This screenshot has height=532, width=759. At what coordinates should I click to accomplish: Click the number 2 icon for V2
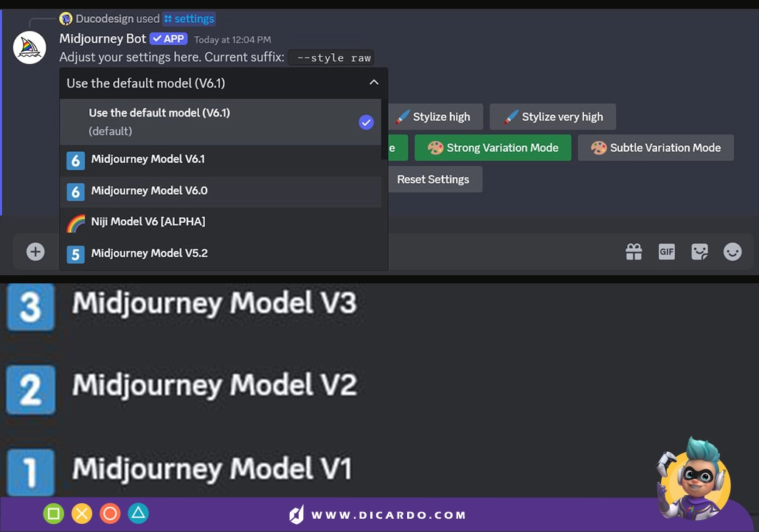(30, 390)
